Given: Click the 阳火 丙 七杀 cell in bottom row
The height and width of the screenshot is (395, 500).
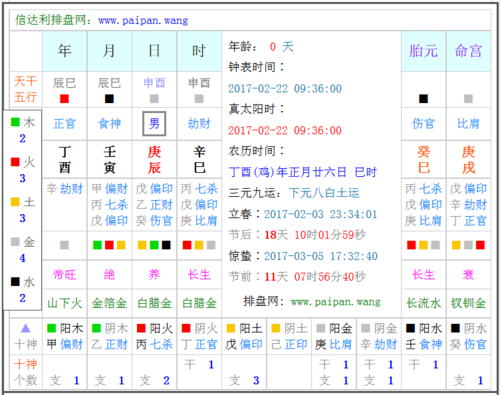Looking at the screenshot, I should [x=154, y=336].
